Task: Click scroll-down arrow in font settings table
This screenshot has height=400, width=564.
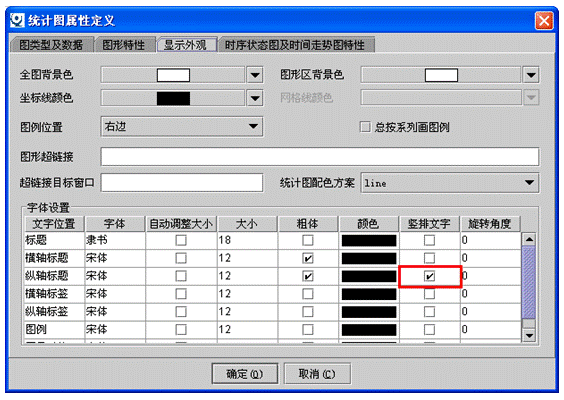Action: pyautogui.click(x=529, y=336)
